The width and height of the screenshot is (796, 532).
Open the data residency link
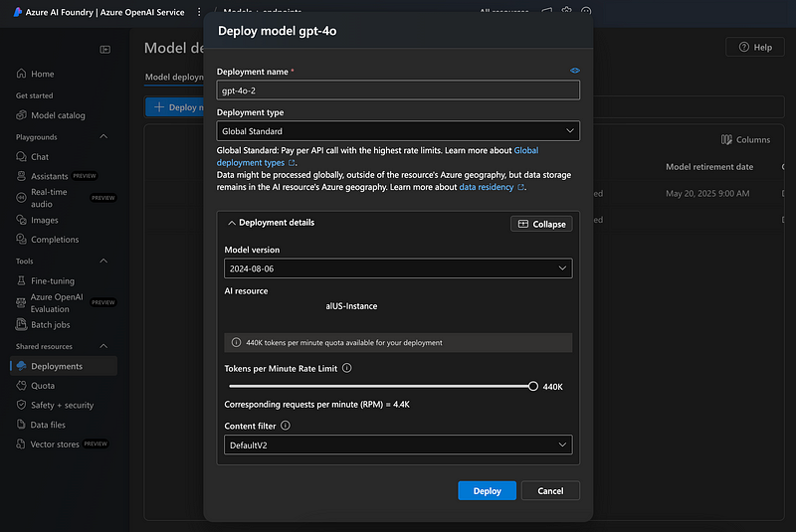pos(487,187)
